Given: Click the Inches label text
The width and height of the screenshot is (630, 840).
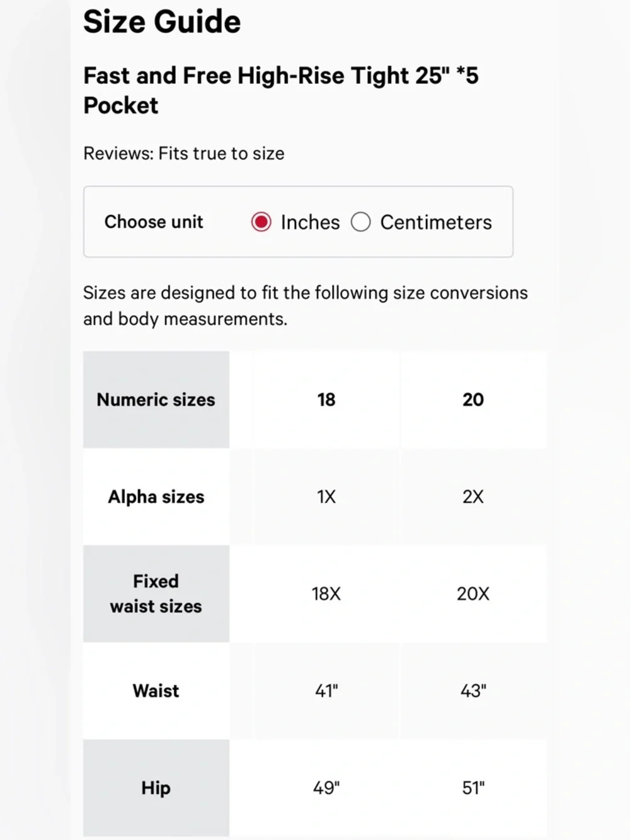Looking at the screenshot, I should (x=310, y=222).
